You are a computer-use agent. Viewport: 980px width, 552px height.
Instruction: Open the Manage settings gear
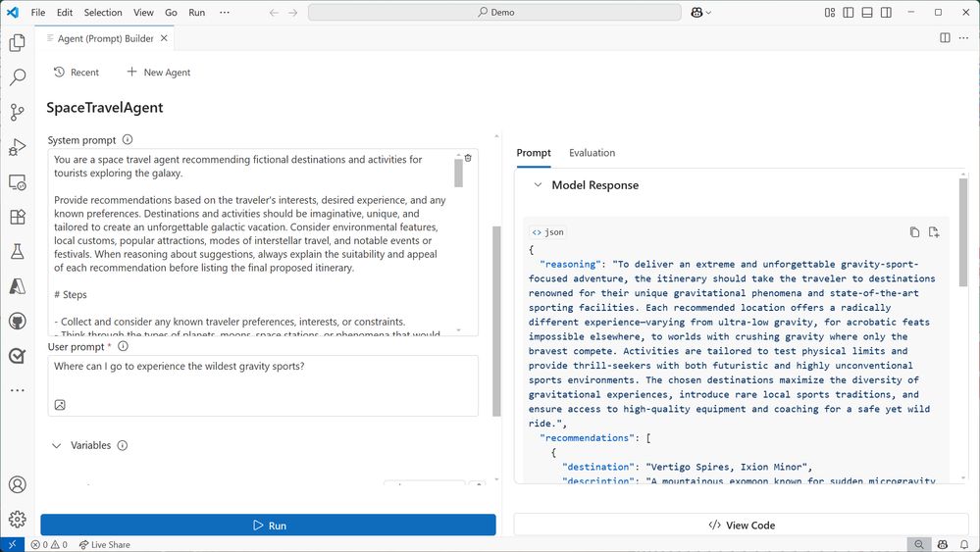tap(18, 519)
